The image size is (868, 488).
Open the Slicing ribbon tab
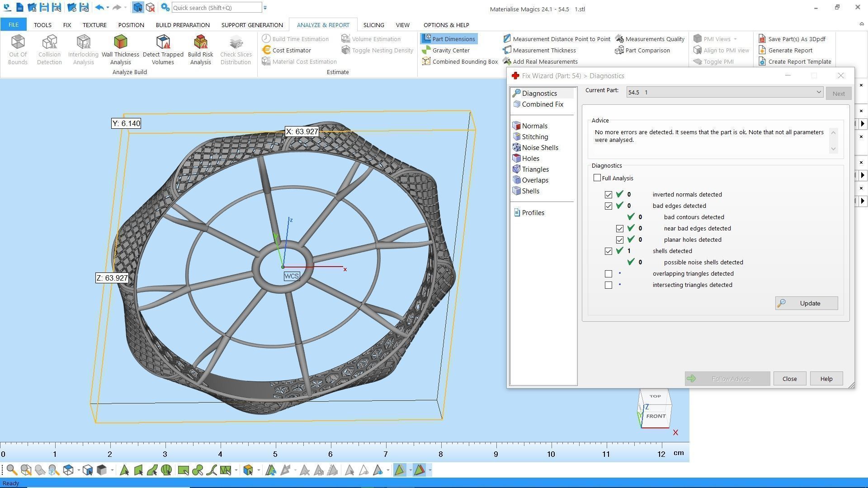point(373,25)
